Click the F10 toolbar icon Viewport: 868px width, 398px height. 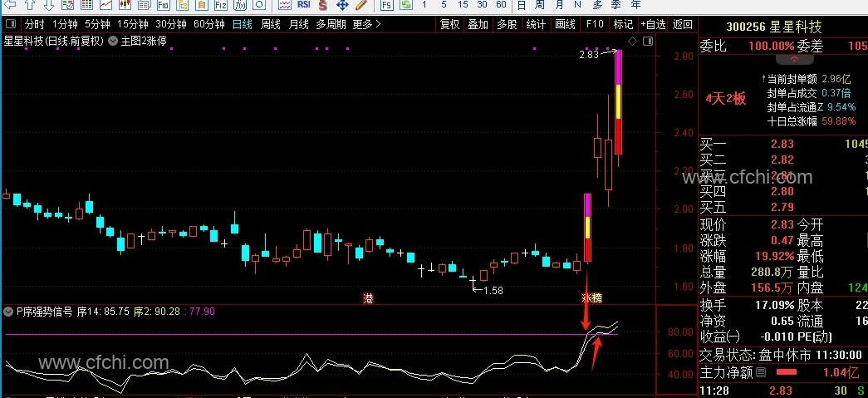[163, 5]
